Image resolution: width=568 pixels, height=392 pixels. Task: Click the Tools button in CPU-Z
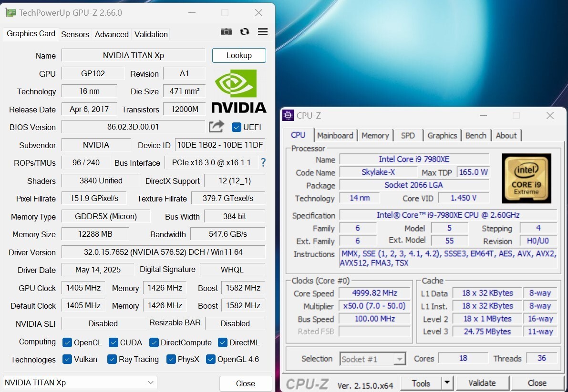(x=421, y=383)
